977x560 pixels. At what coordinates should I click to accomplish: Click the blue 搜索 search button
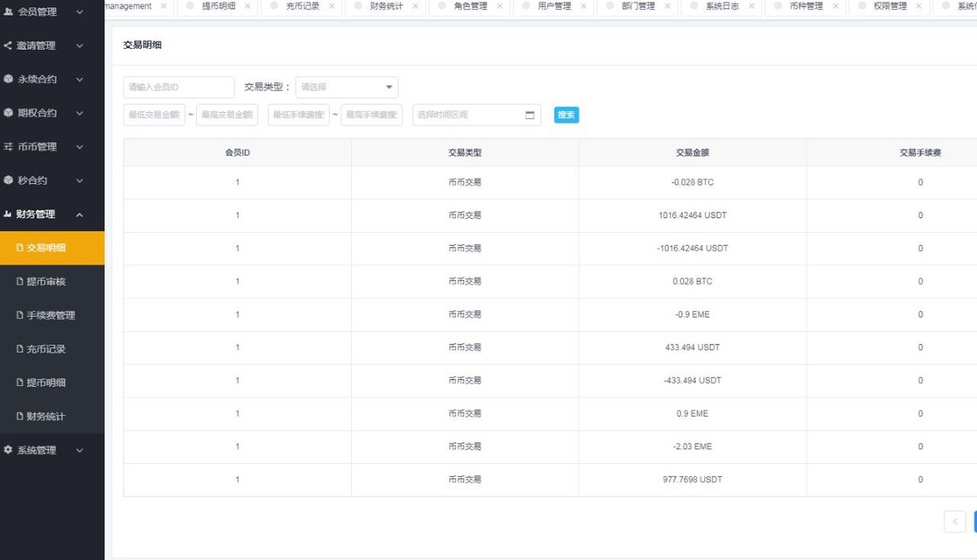point(567,115)
